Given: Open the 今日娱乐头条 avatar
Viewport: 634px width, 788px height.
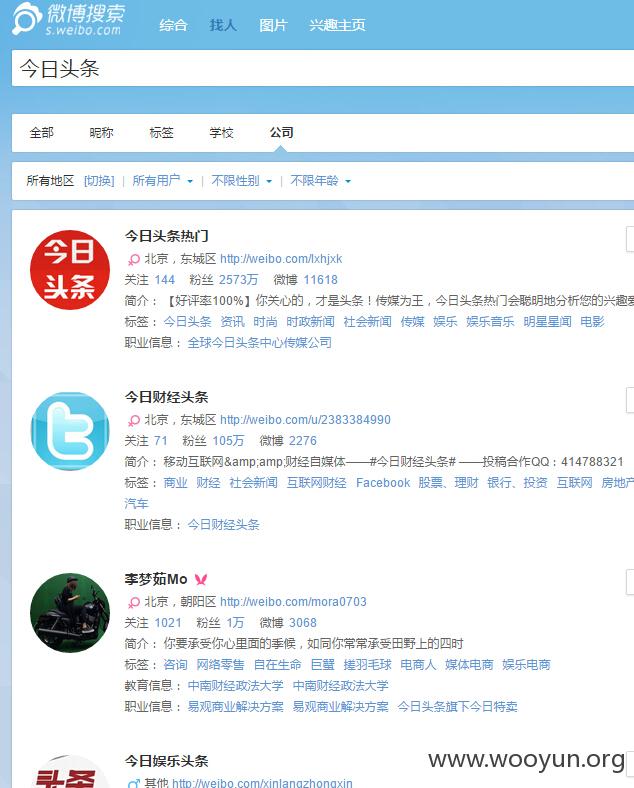Looking at the screenshot, I should point(70,771).
